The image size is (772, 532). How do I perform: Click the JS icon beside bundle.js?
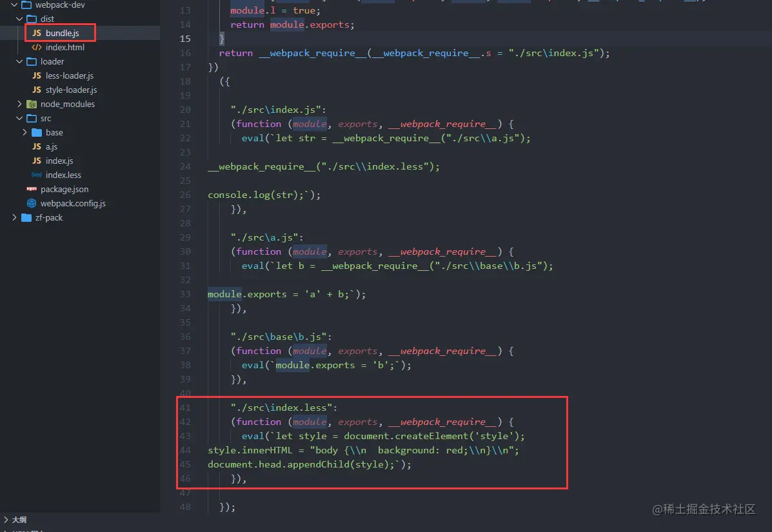coord(36,33)
